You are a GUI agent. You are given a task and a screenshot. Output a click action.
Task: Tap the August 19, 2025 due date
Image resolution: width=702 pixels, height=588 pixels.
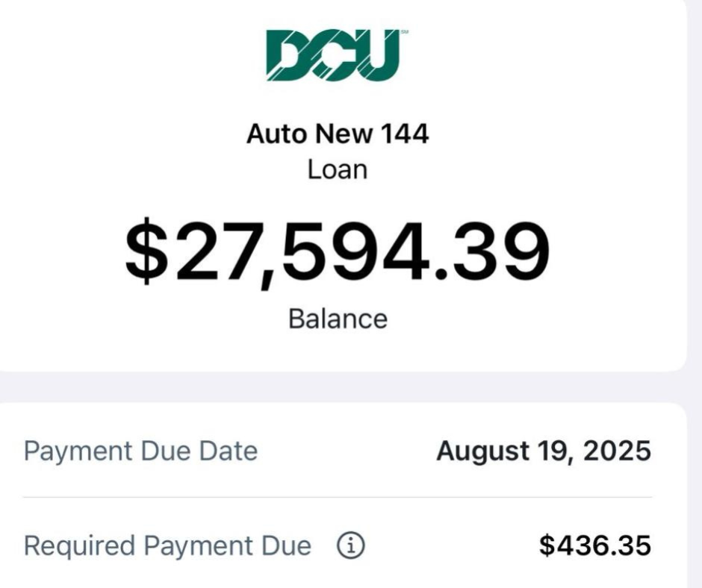tap(543, 451)
